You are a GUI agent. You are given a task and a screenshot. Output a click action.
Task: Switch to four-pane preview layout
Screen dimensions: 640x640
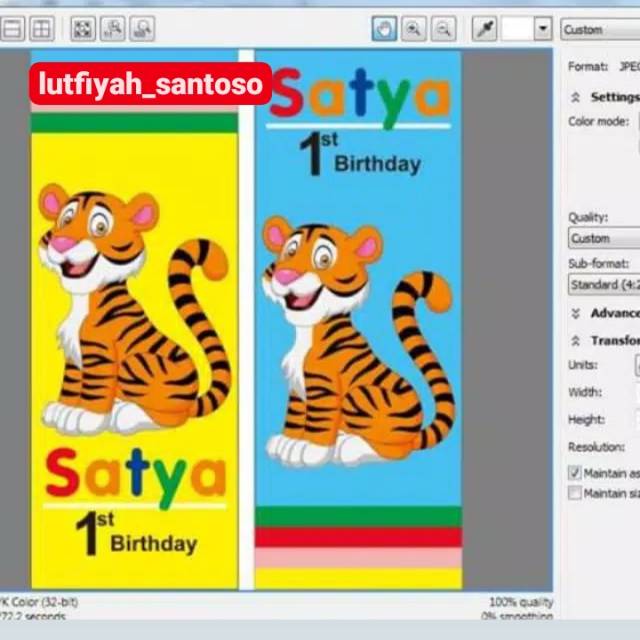(42, 29)
